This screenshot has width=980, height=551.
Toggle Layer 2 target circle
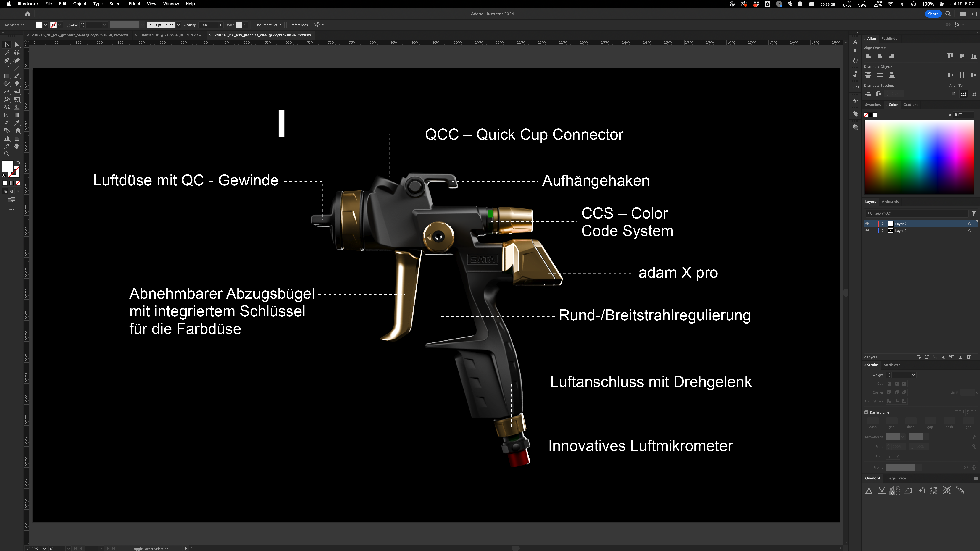coord(969,224)
